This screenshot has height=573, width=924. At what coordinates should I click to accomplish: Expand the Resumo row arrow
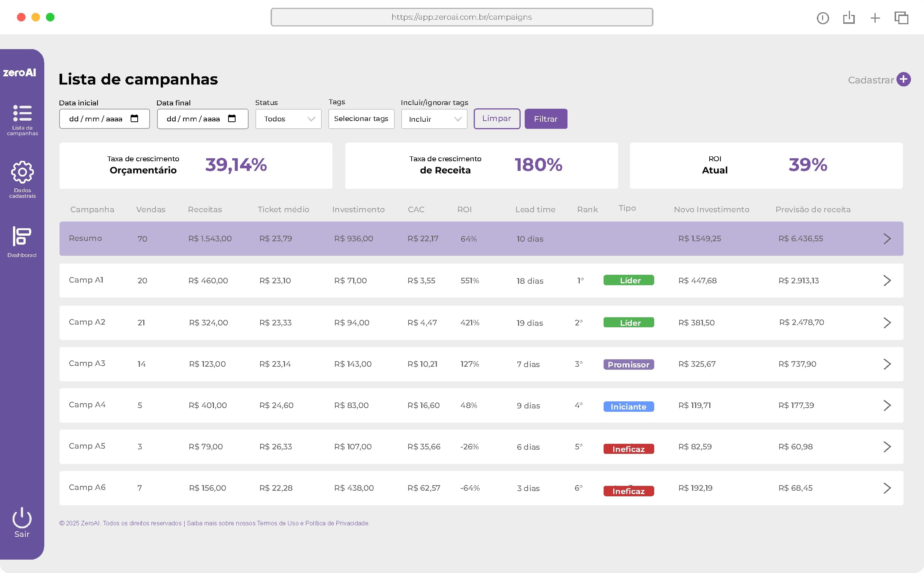[x=887, y=239]
